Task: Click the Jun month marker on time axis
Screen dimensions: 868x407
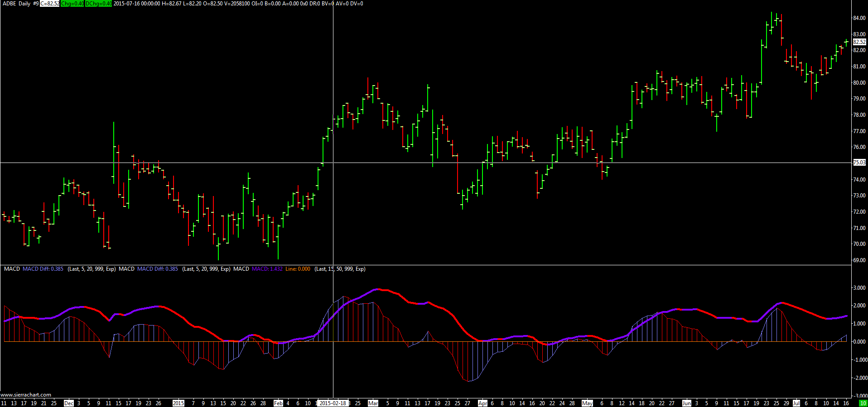Action: pyautogui.click(x=687, y=403)
